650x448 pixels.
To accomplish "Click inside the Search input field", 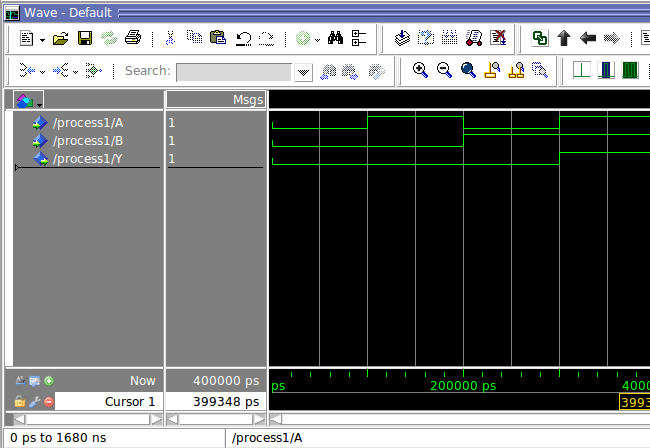I will point(234,73).
